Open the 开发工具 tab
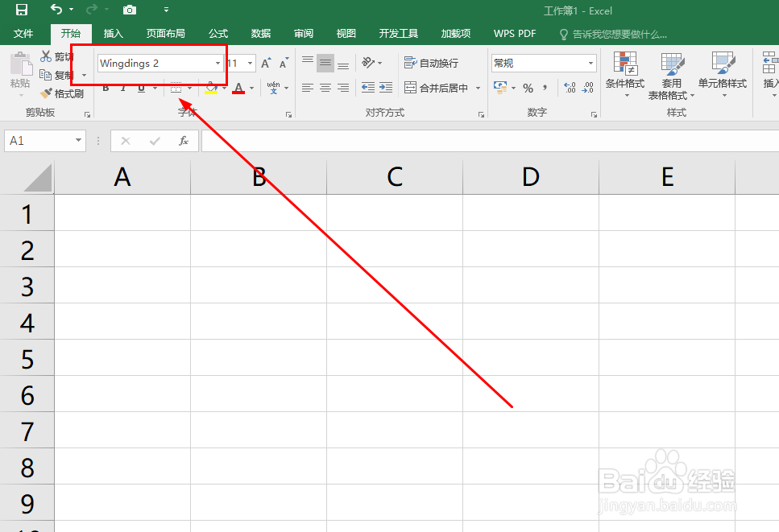 point(399,33)
